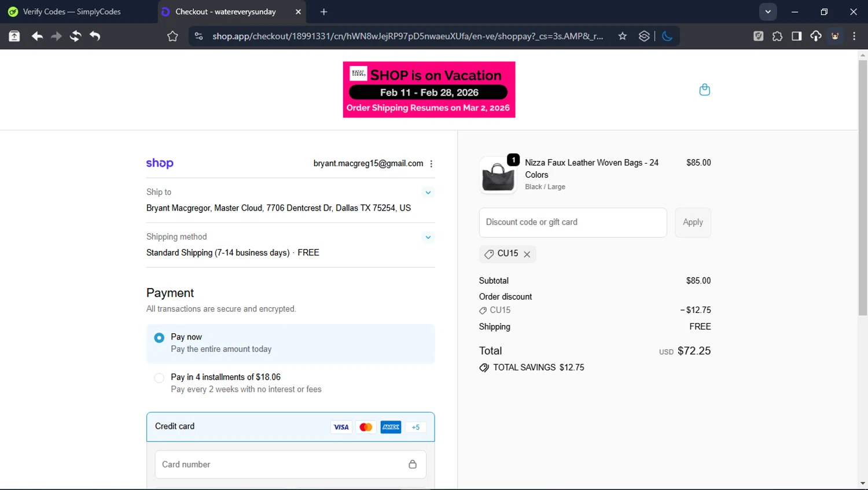Screen dimensions: 868x490
Task: Click the Nizza bag product thumbnail
Action: coord(498,176)
